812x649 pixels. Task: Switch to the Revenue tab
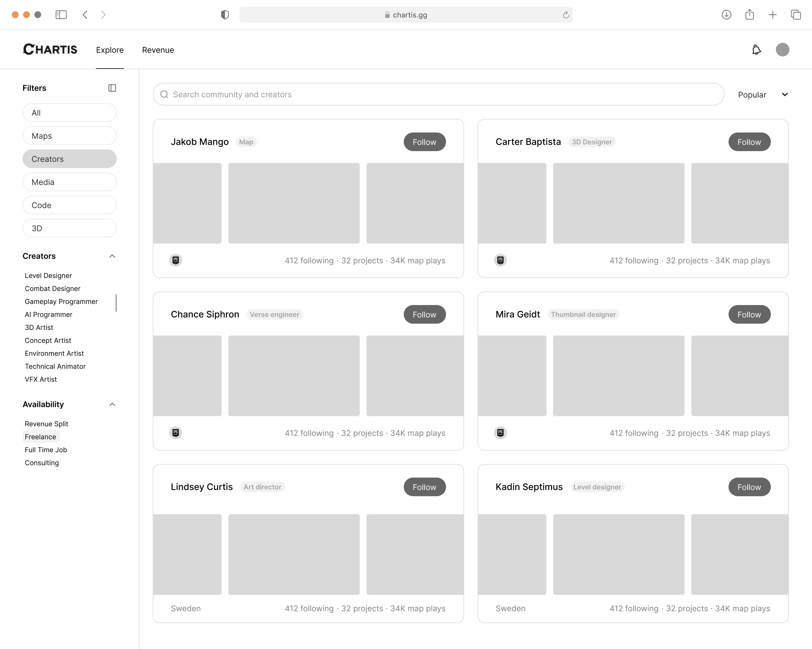[x=158, y=50]
